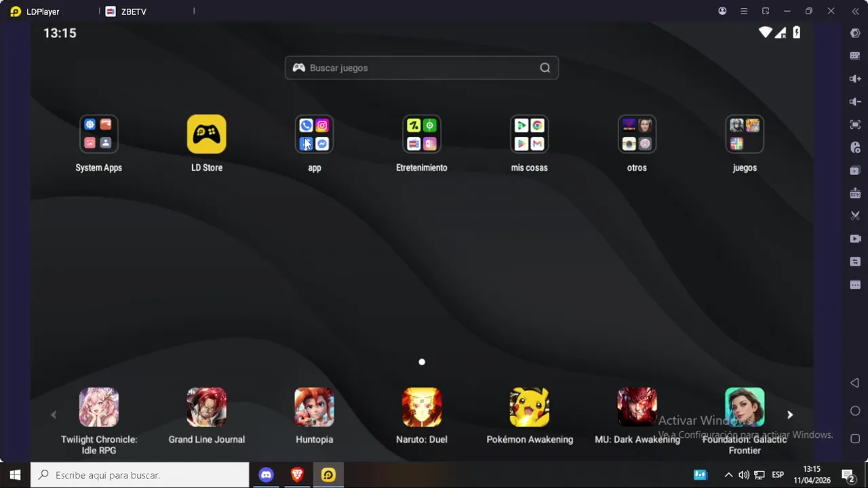Open the user account icon in title bar
Viewport: 868px width, 488px height.
722,12
